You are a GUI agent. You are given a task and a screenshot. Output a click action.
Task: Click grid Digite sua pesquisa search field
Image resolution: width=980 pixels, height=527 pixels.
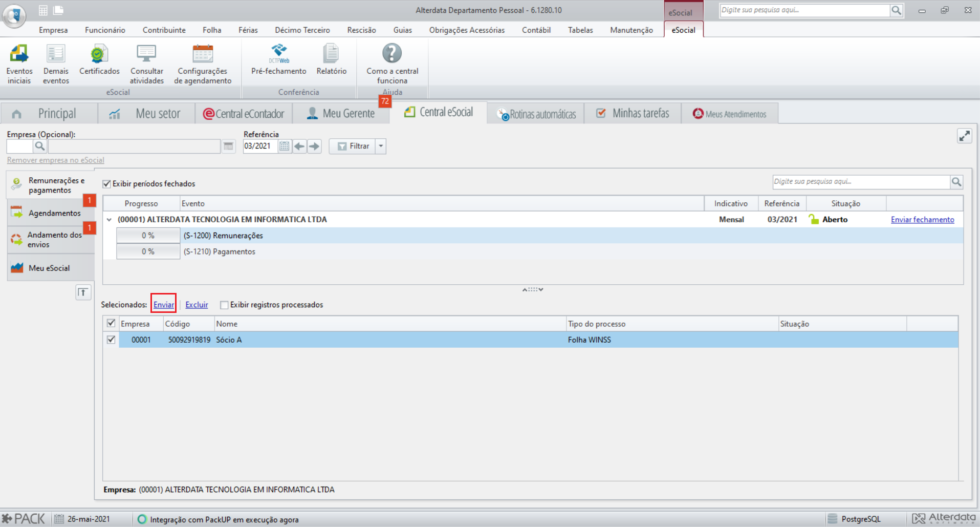pos(861,182)
